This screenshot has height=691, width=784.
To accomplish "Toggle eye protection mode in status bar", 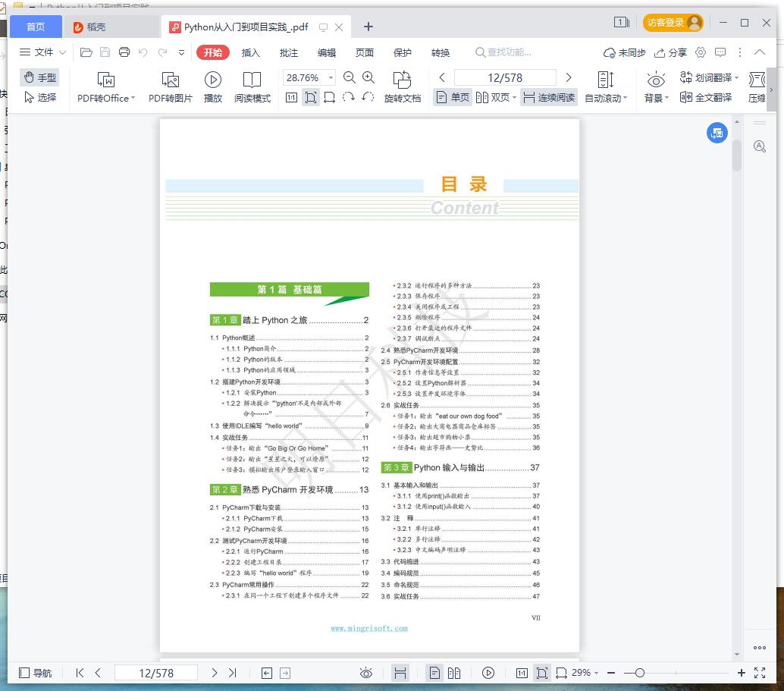I will (366, 673).
